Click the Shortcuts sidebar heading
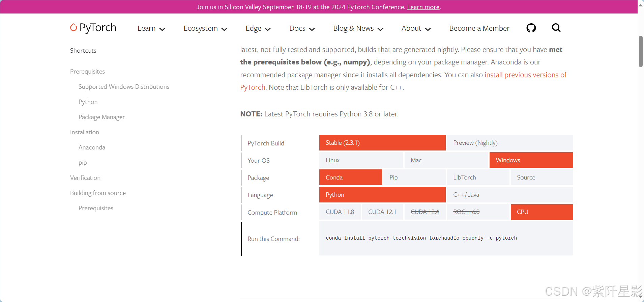 pos(83,51)
